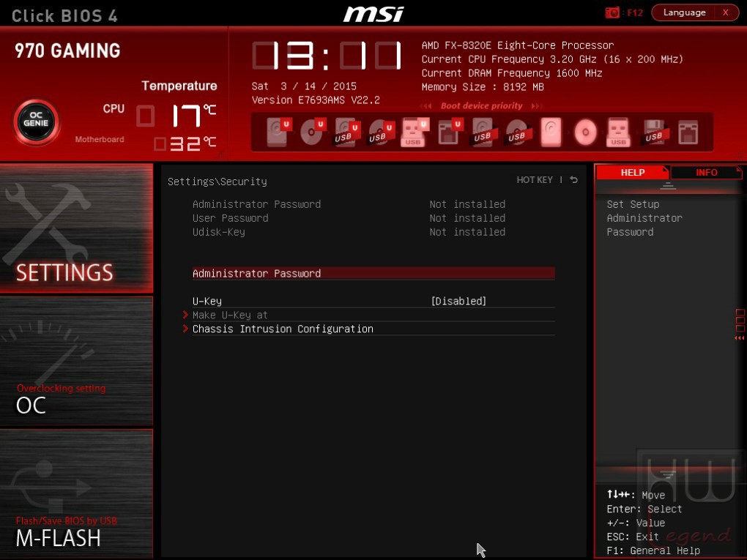This screenshot has height=560, width=747.
Task: Select highlighted USB key boot icon
Action: 618,132
